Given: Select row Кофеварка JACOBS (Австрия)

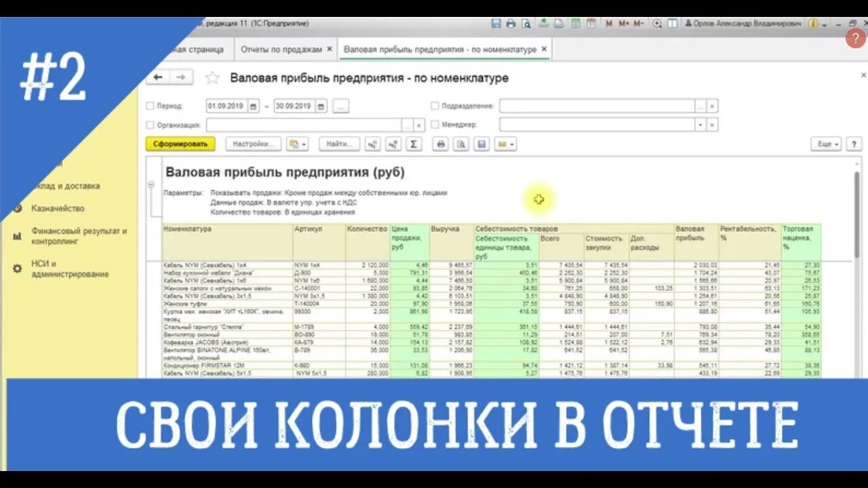Looking at the screenshot, I should point(492,342).
